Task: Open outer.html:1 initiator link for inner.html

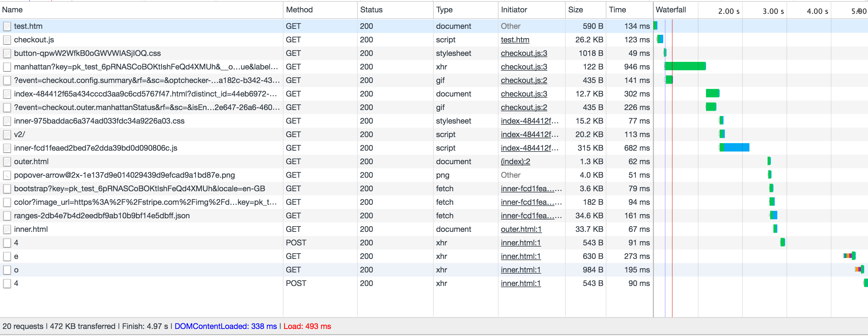Action: coord(521,229)
